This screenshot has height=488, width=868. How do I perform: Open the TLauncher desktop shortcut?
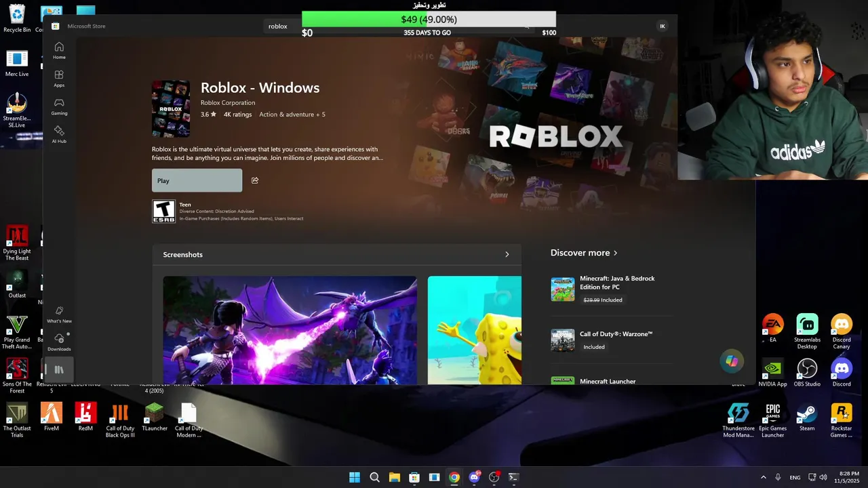coord(155,416)
